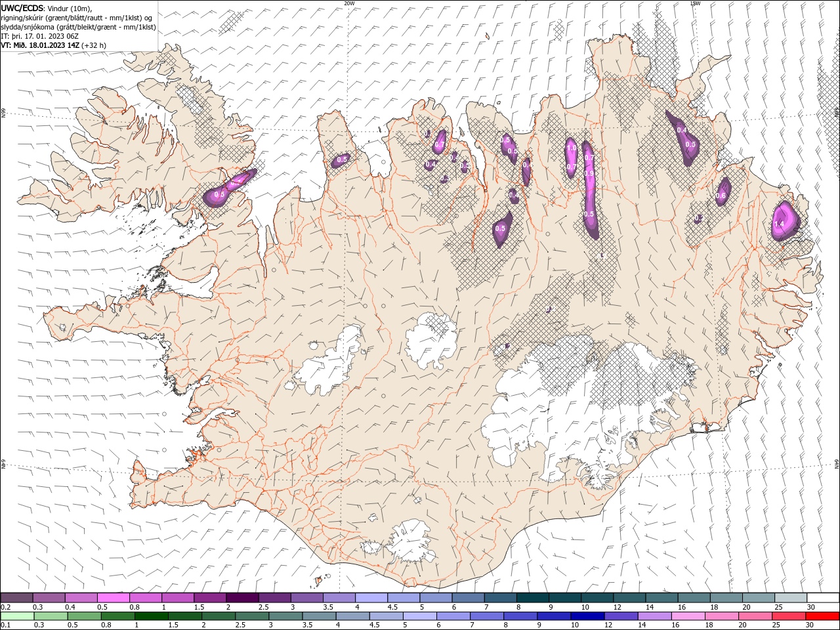Pick the dark teal upper swatch between 8 and 9
This screenshot has height=630, width=840.
[533, 598]
